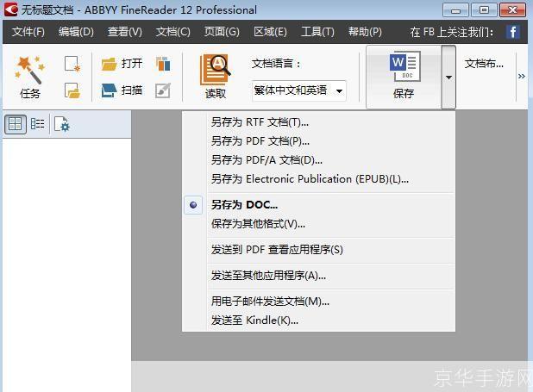Expand the Save button dropdown arrow
The image size is (533, 392).
tap(448, 78)
